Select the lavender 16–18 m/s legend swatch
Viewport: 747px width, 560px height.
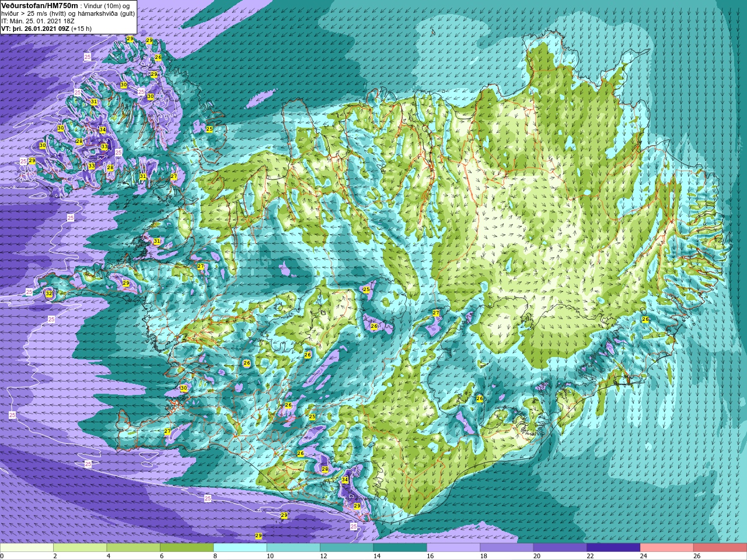[453, 548]
